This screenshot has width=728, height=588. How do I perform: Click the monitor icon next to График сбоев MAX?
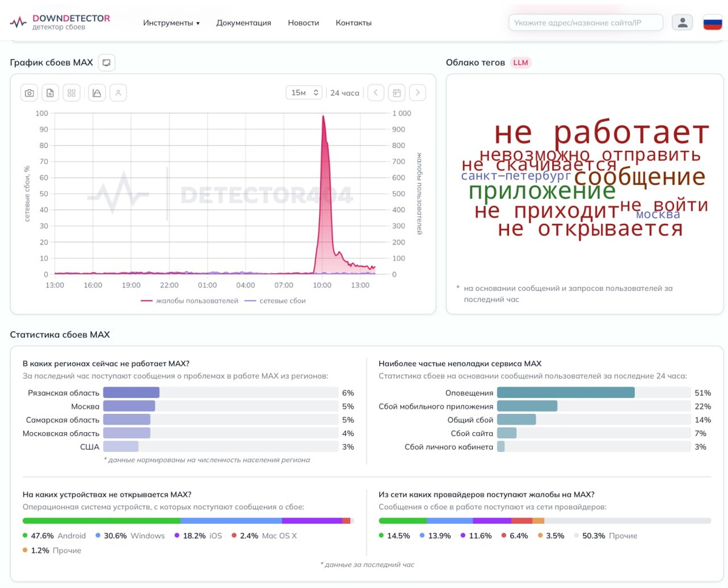click(x=106, y=63)
